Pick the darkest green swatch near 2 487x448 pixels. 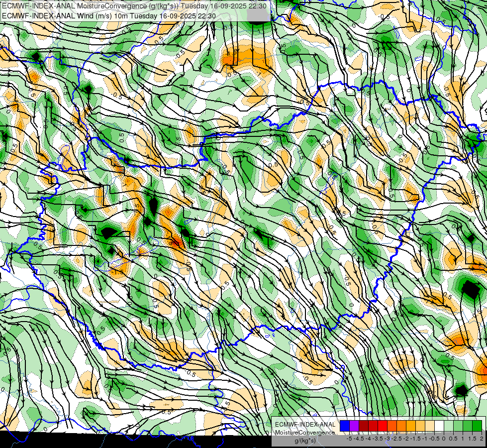point(478,426)
